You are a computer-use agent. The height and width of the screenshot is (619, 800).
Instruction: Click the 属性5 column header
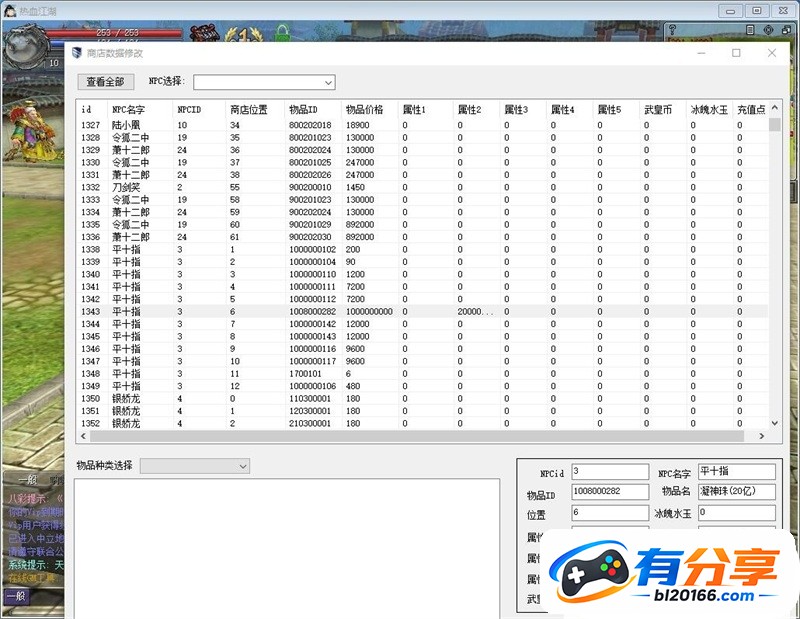coord(616,109)
